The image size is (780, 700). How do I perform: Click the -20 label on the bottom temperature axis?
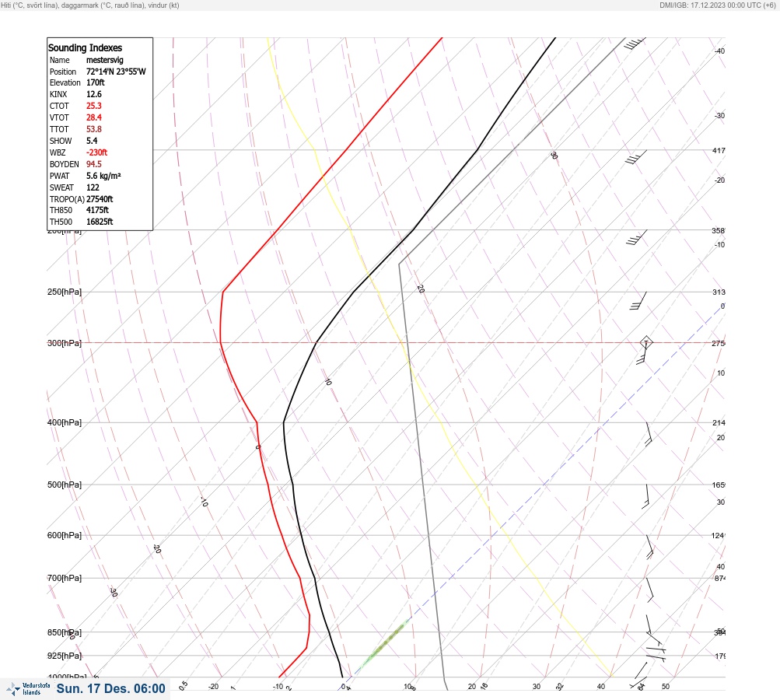[213, 687]
